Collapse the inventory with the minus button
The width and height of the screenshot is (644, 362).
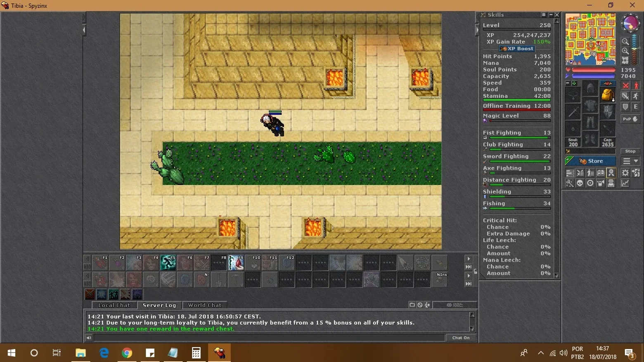tap(568, 83)
